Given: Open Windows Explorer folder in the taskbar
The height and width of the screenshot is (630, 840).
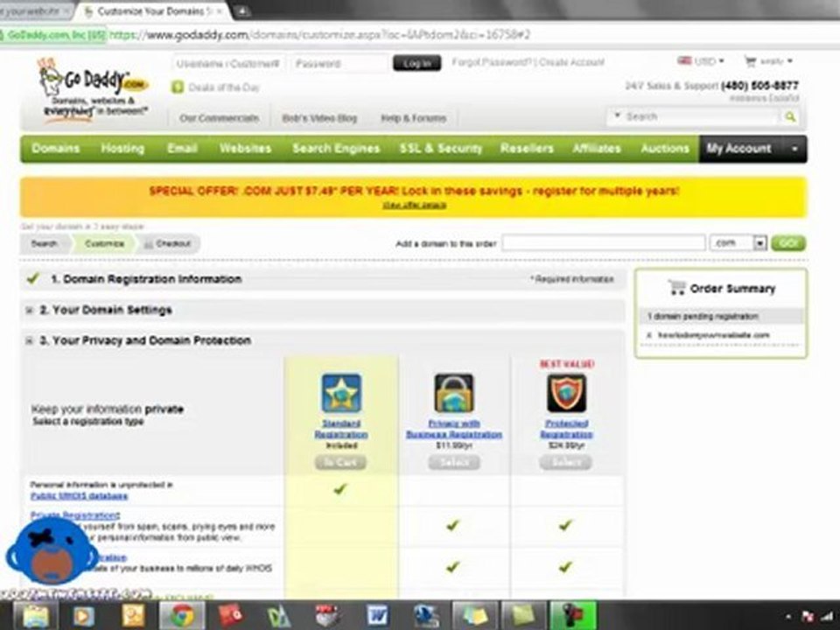Looking at the screenshot, I should 36,615.
